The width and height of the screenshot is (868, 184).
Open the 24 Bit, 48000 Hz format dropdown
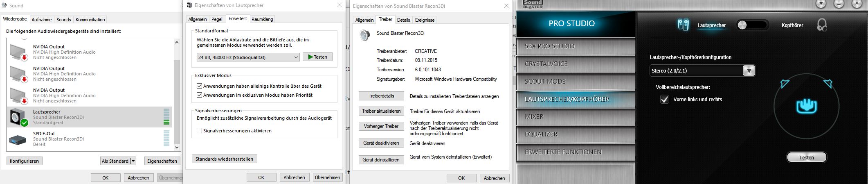248,57
